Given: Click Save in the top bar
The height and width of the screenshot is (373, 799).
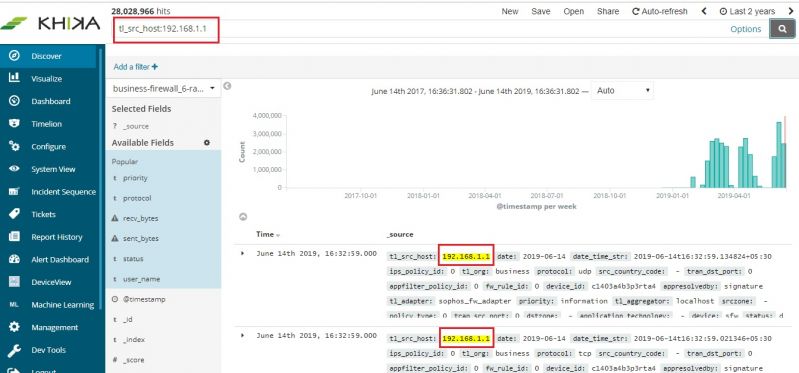Looking at the screenshot, I should click(541, 11).
